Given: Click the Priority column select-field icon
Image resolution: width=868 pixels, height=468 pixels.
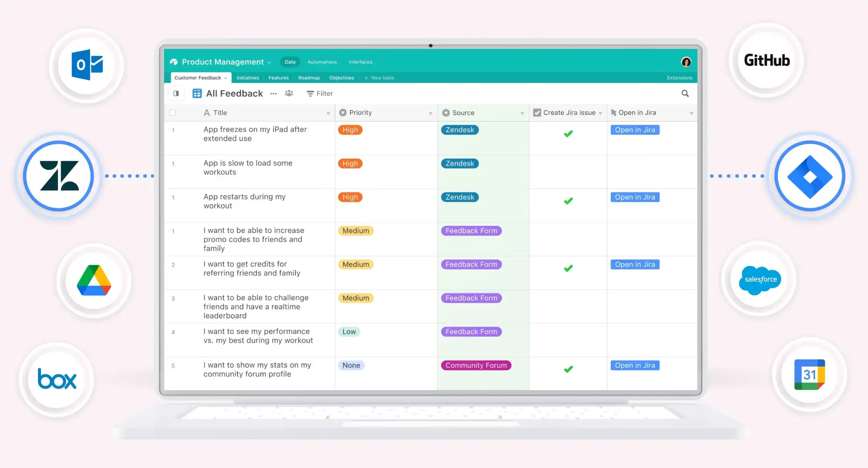Looking at the screenshot, I should pos(343,113).
